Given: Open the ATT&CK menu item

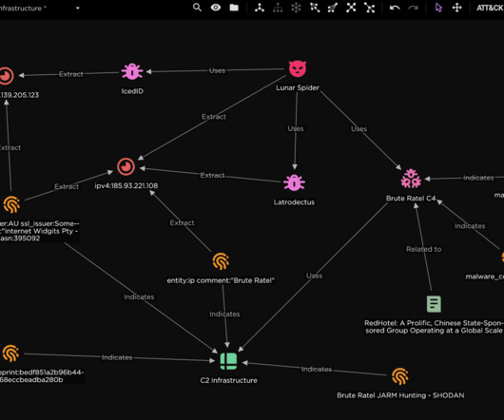Looking at the screenshot, I should point(490,8).
